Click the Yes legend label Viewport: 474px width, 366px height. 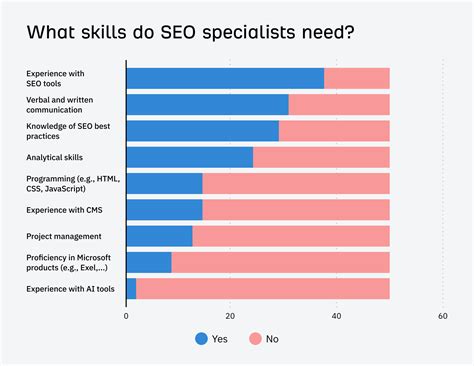point(220,339)
